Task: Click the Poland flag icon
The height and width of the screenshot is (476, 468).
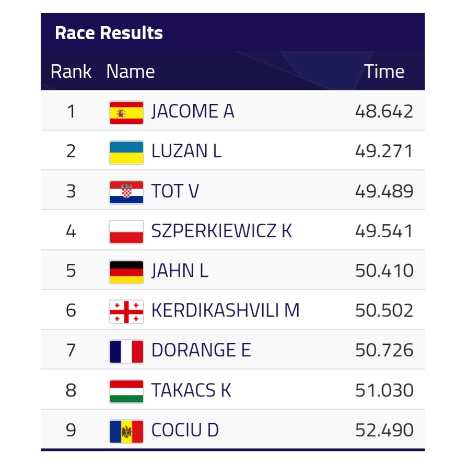Action: (x=126, y=231)
